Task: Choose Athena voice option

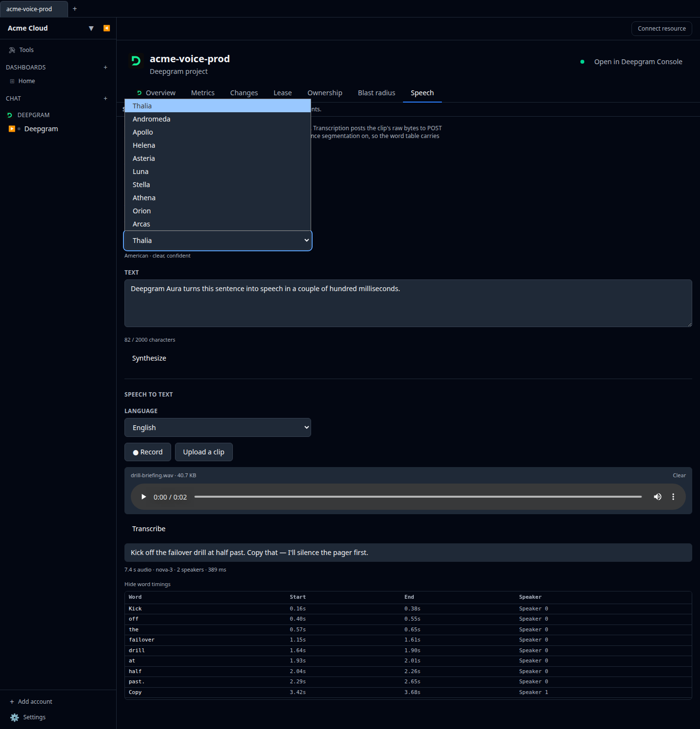Action: 218,198
